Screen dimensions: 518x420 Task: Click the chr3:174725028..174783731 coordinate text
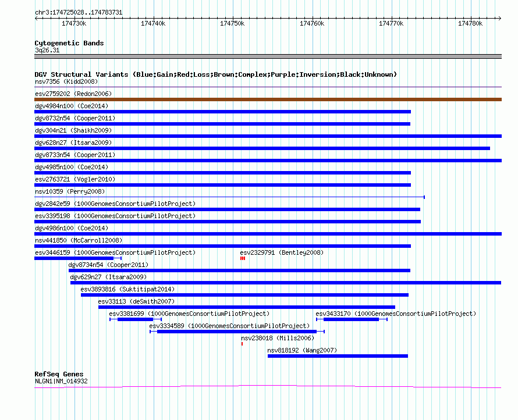pos(79,13)
